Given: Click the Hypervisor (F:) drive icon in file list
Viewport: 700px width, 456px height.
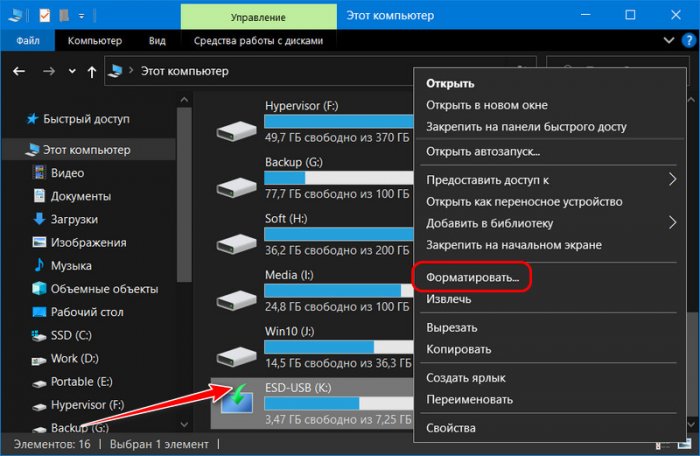Looking at the screenshot, I should [x=237, y=131].
